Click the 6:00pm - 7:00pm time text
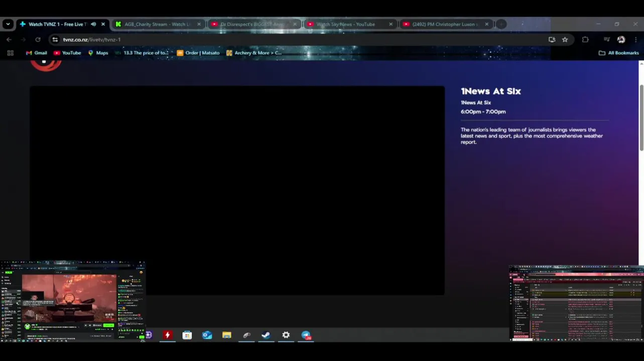The height and width of the screenshot is (361, 644). pyautogui.click(x=483, y=112)
